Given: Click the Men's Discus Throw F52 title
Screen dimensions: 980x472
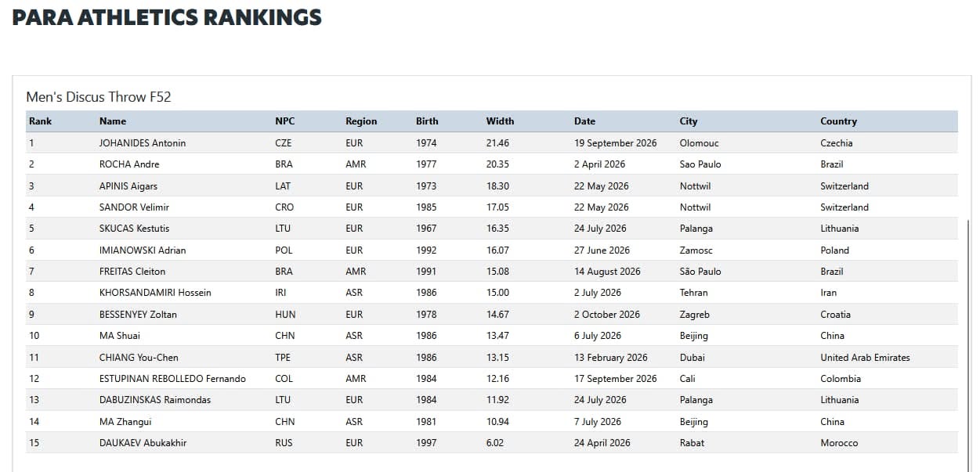Looking at the screenshot, I should point(99,97).
